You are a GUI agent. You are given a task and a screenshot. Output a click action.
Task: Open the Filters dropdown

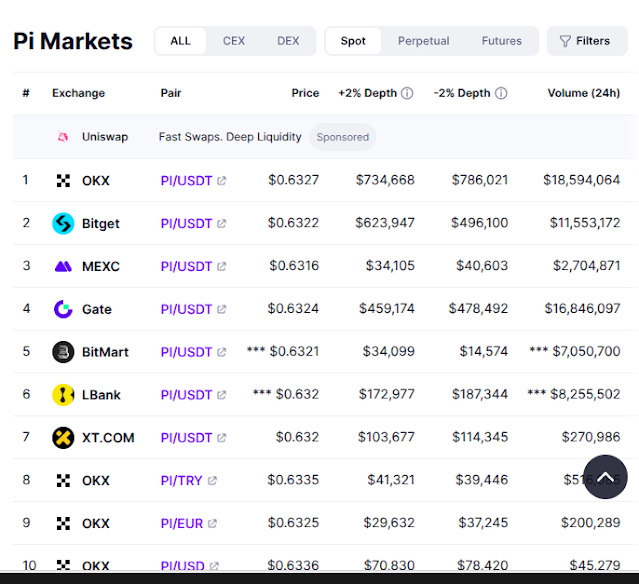tap(587, 41)
